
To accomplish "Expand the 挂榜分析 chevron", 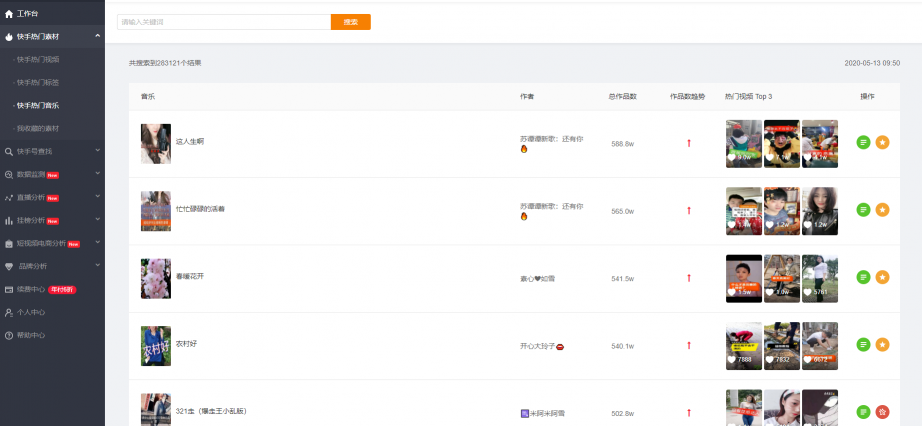I will point(98,219).
